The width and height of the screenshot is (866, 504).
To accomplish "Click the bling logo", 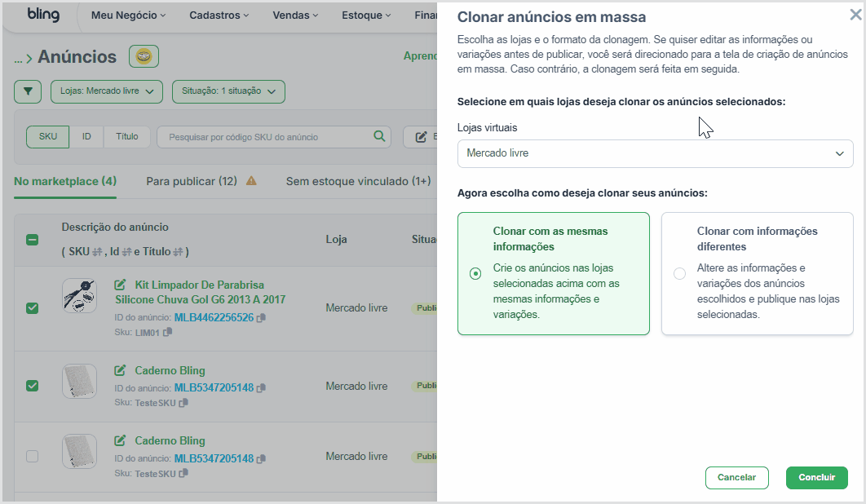I will click(43, 15).
